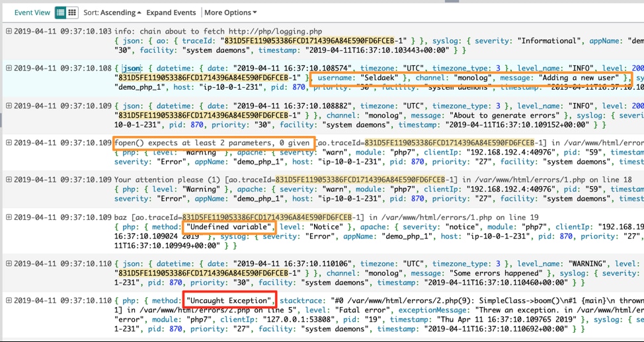Click the fopen() expects parameters message

click(x=213, y=142)
